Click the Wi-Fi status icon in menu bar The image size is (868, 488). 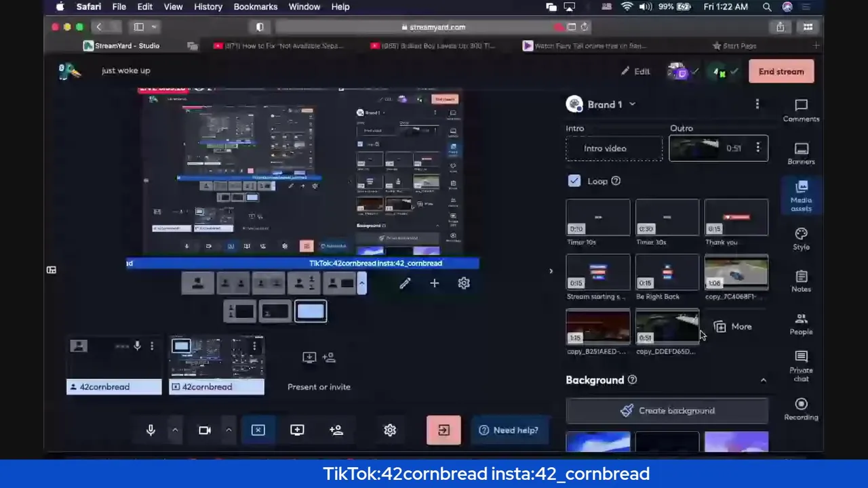click(627, 7)
